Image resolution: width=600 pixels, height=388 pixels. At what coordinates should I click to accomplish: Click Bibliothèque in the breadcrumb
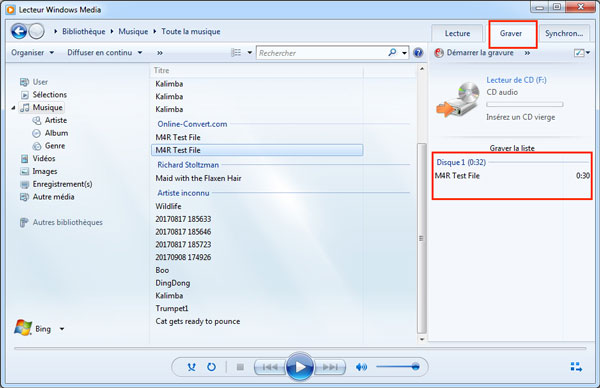[84, 31]
